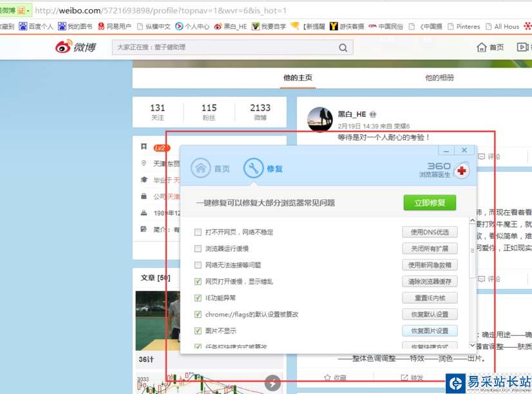Click 重置IE内核 button
This screenshot has width=532, height=394.
click(430, 298)
